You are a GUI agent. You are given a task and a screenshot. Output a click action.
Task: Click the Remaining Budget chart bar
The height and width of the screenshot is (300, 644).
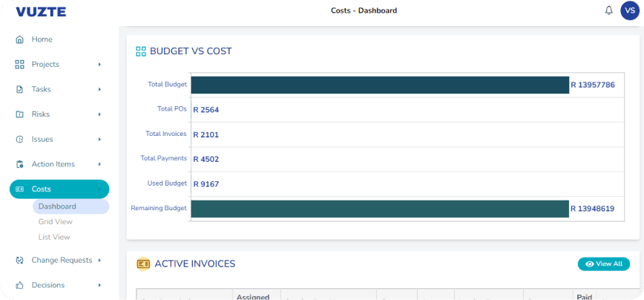(380, 209)
